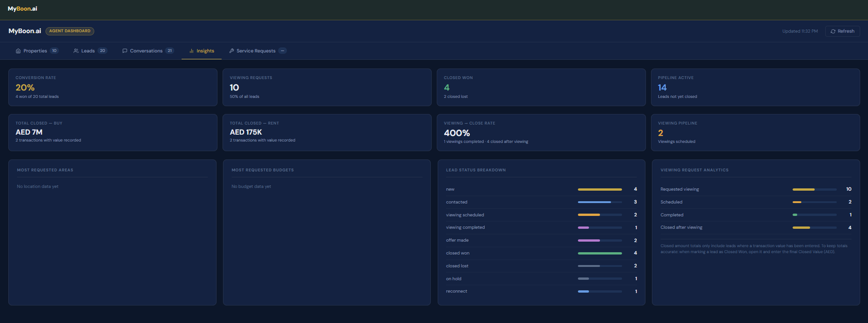This screenshot has width=868, height=323.
Task: Click '4 won of 20 total leads' text
Action: [37, 96]
